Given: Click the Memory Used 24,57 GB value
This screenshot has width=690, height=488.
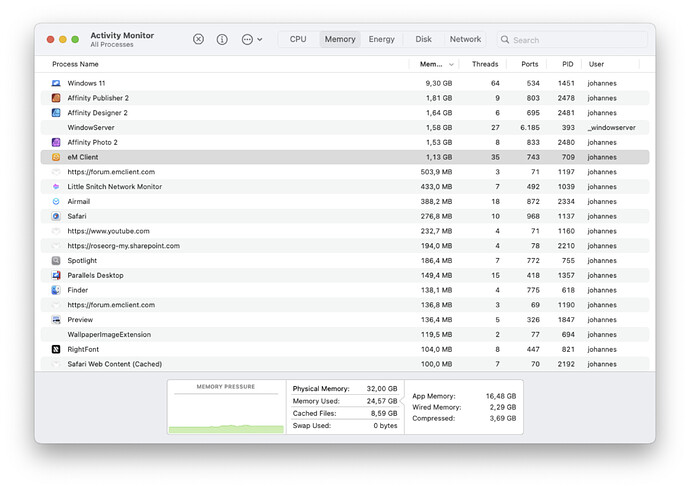Looking at the screenshot, I should pos(382,401).
